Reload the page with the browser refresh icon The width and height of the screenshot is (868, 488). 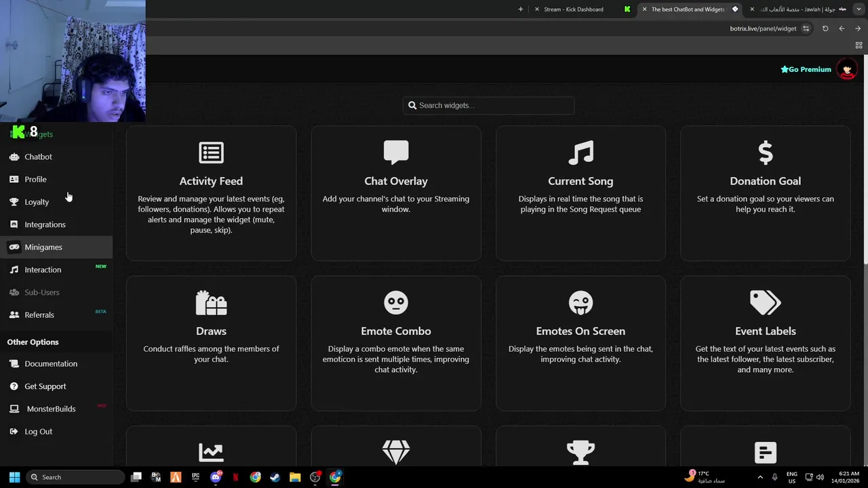click(x=825, y=28)
